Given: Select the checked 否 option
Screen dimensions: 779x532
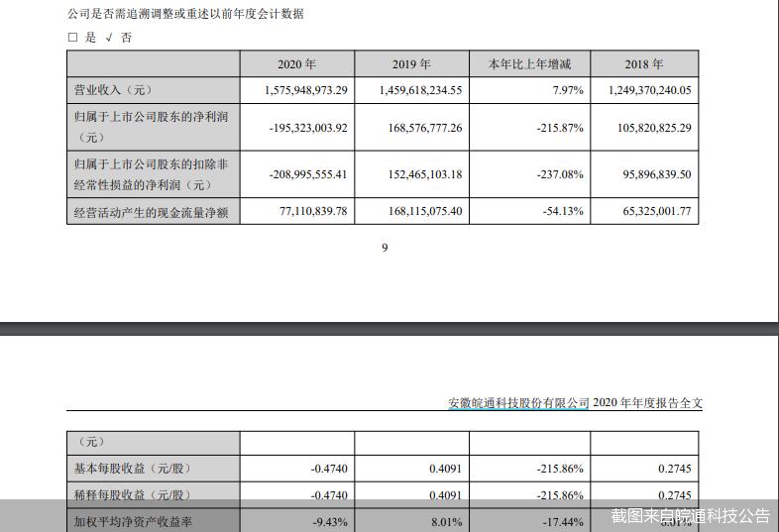Looking at the screenshot, I should pyautogui.click(x=109, y=38).
